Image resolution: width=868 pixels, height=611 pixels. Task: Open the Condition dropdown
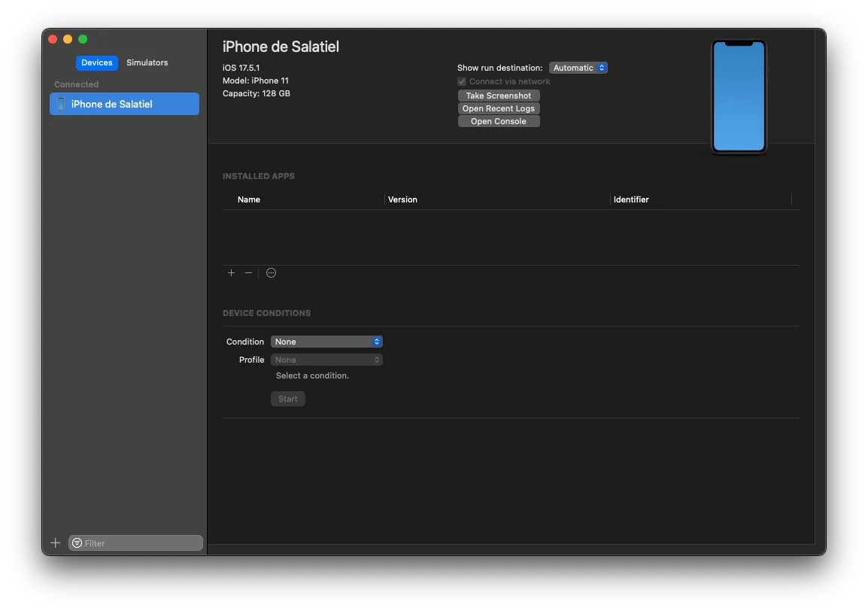tap(326, 342)
